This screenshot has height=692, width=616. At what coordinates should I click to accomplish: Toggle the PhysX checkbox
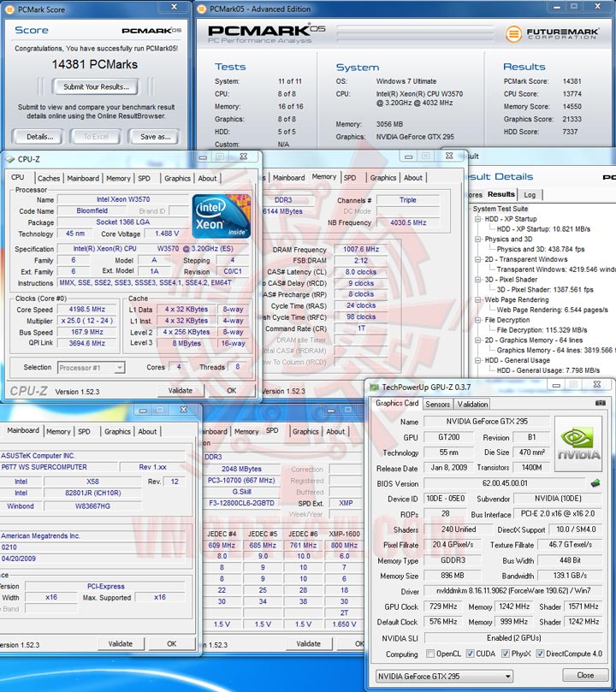coord(506,654)
